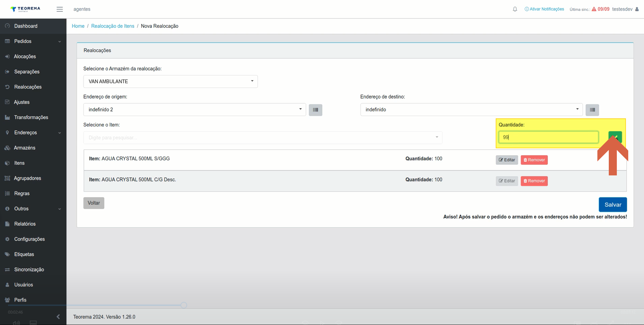Click the '09/09' last sync date
This screenshot has width=644, height=325.
point(603,9)
